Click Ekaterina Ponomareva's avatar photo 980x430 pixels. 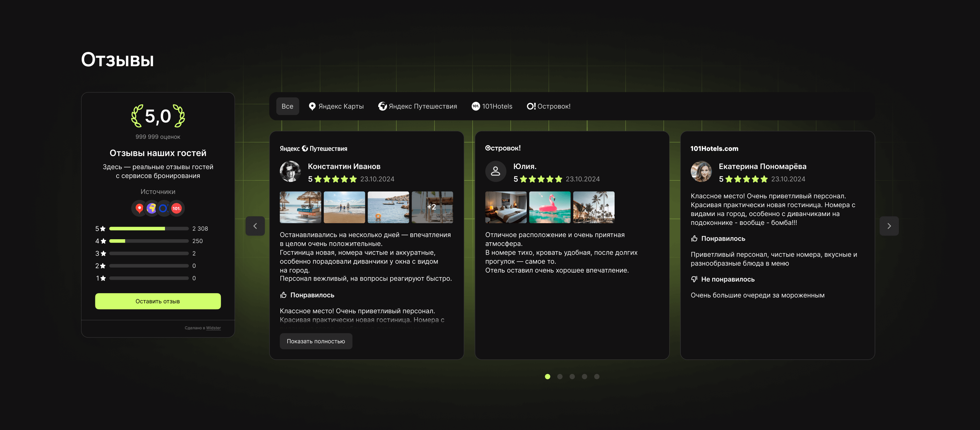pyautogui.click(x=701, y=171)
